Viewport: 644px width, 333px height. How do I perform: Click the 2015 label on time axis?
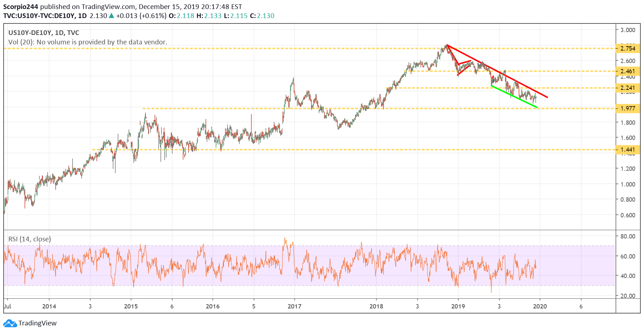[x=131, y=306]
